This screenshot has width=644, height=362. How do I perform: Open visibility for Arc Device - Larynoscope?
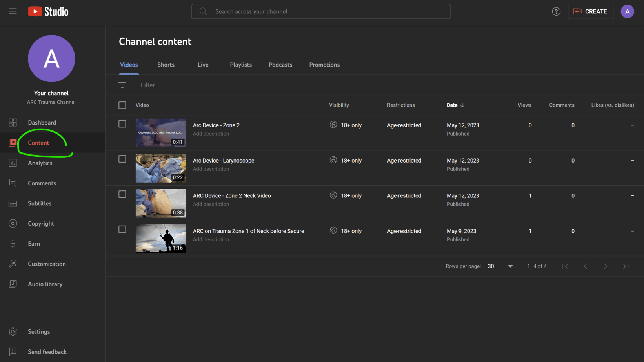pos(346,161)
